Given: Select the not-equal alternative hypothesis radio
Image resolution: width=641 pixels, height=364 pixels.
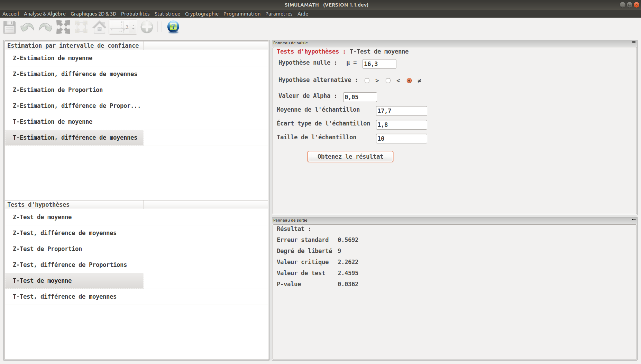Looking at the screenshot, I should tap(409, 81).
